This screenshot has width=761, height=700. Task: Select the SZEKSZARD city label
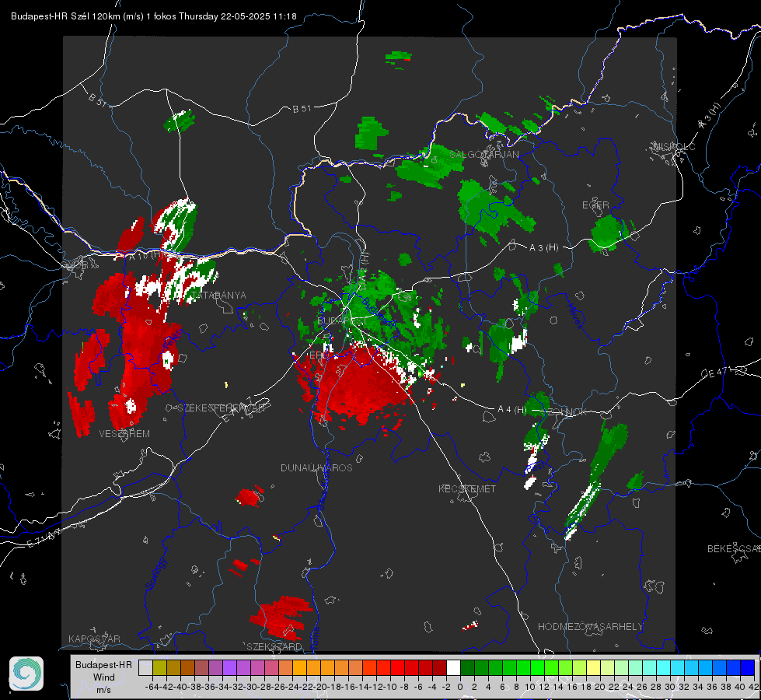click(x=274, y=646)
